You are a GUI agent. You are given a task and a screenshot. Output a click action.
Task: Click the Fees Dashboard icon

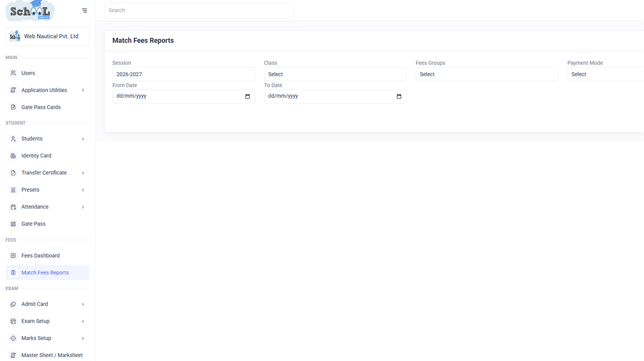[13, 255]
